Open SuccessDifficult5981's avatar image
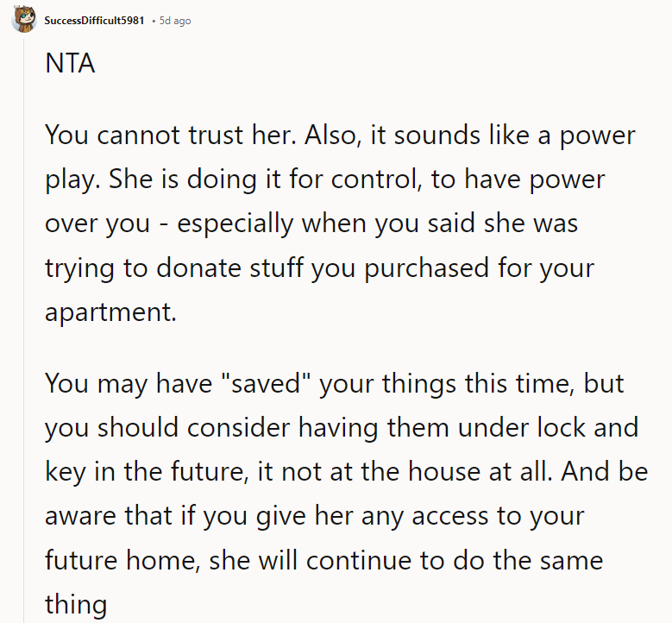Viewport: 672px width, 623px height. click(23, 19)
